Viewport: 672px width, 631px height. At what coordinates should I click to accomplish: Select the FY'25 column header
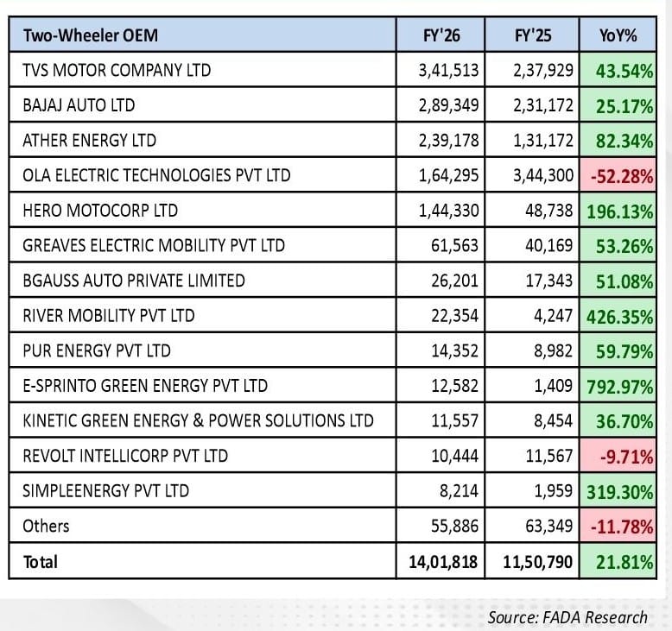click(531, 35)
